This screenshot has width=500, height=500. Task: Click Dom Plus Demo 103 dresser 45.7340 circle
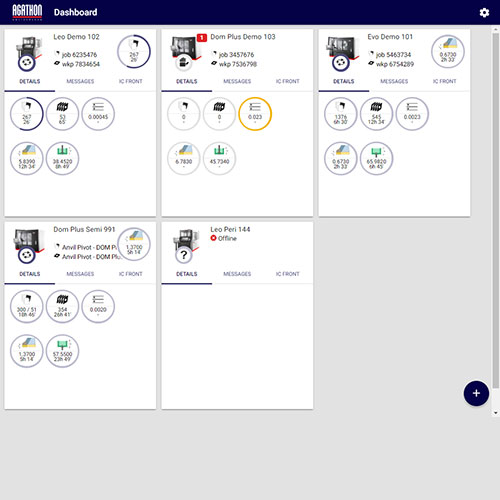point(219,158)
